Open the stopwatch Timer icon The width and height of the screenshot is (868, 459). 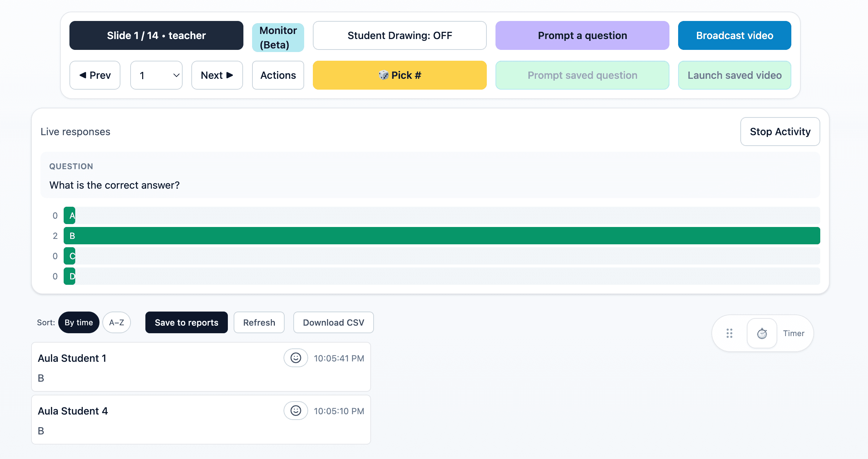click(x=763, y=333)
